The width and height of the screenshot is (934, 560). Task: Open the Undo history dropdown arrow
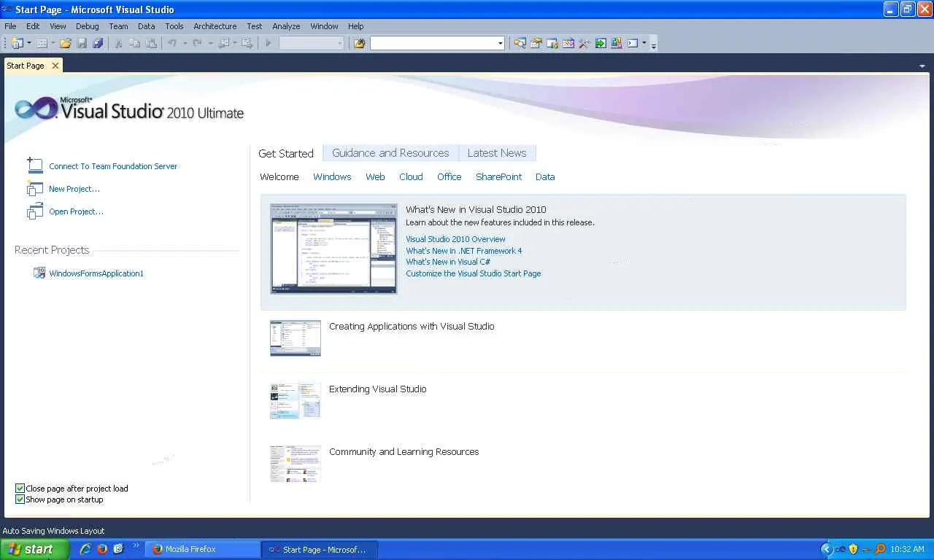[185, 44]
